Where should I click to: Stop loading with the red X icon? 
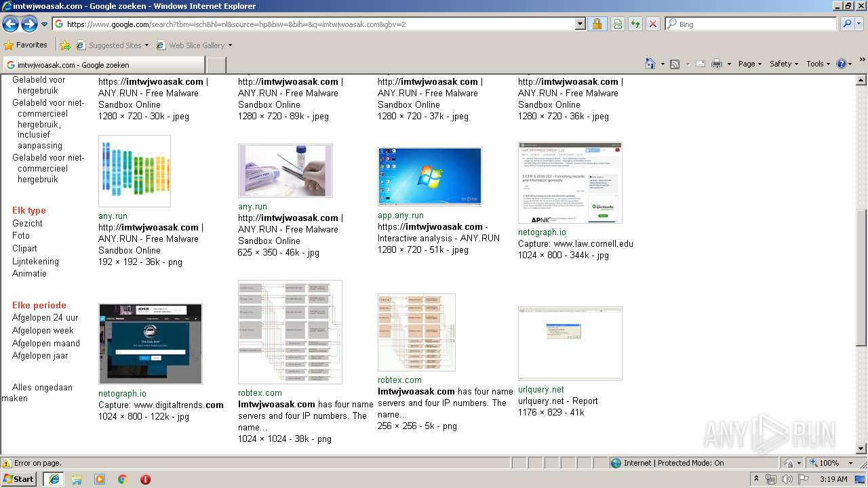pos(652,24)
